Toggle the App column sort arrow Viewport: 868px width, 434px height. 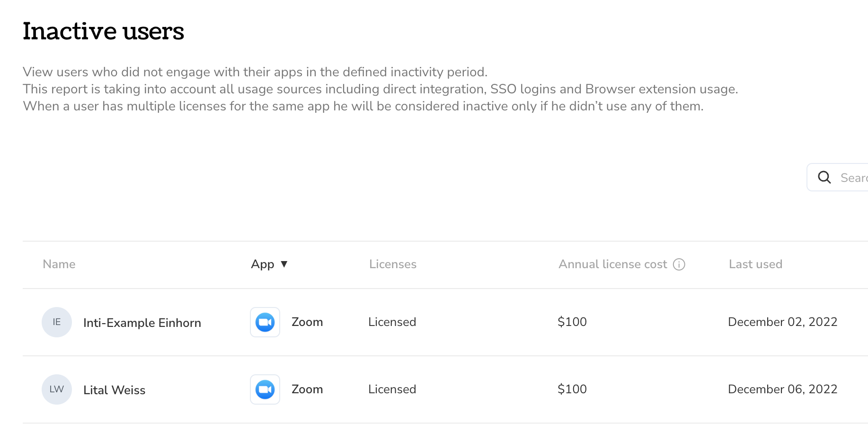tap(284, 264)
